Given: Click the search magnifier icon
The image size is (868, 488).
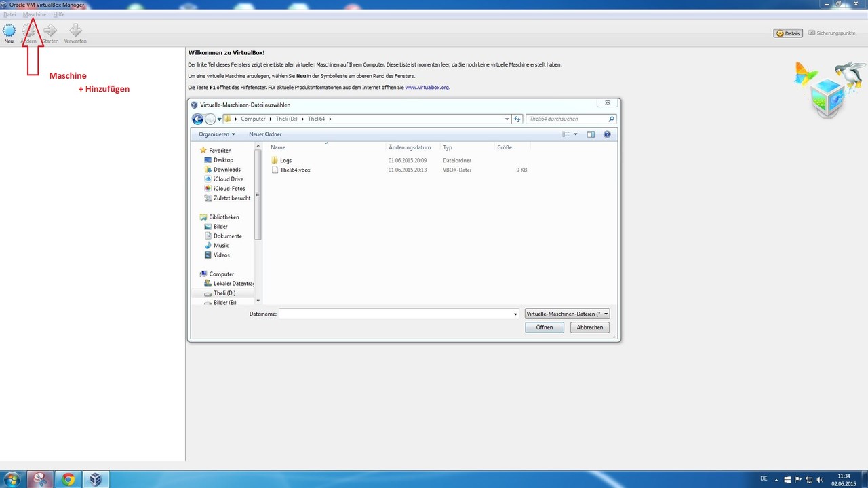Looking at the screenshot, I should pos(611,119).
